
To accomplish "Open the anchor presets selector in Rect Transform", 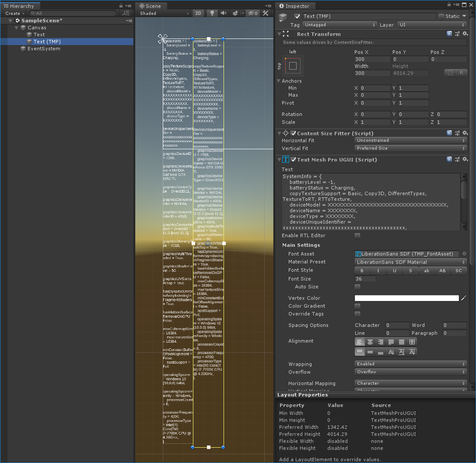I will [x=292, y=66].
